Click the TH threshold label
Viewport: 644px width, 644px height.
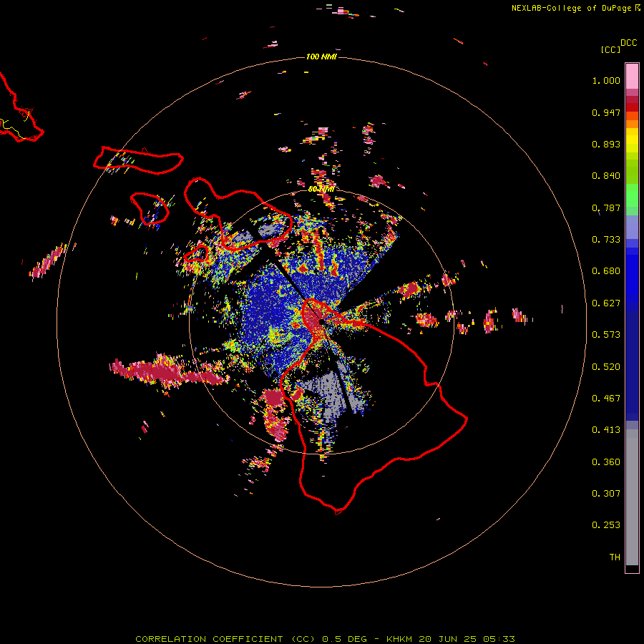(x=615, y=557)
